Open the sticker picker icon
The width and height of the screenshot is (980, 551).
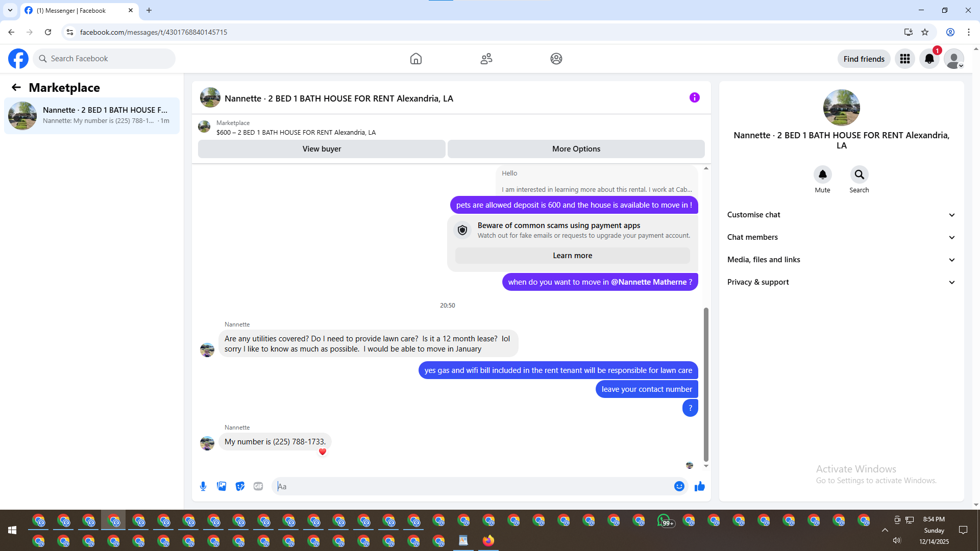click(x=240, y=486)
